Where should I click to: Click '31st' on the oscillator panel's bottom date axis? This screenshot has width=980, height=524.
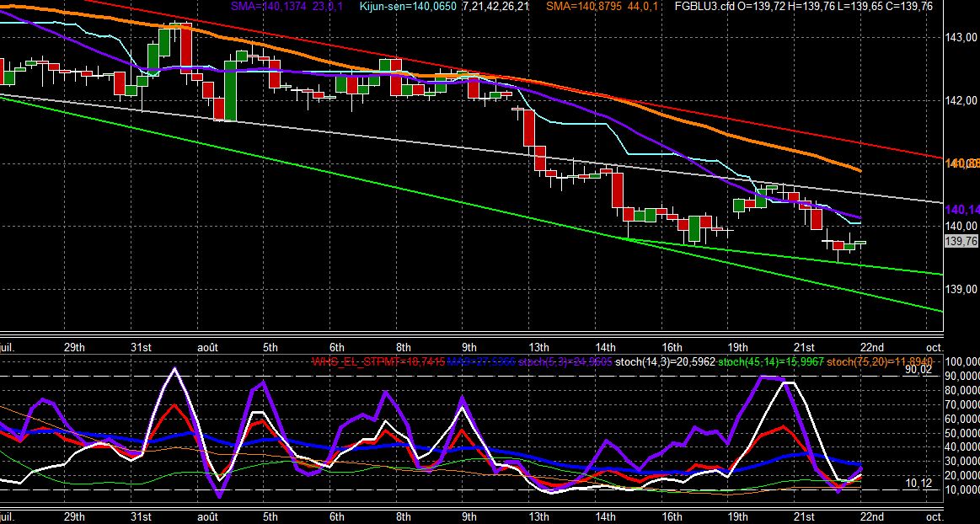coord(142,517)
